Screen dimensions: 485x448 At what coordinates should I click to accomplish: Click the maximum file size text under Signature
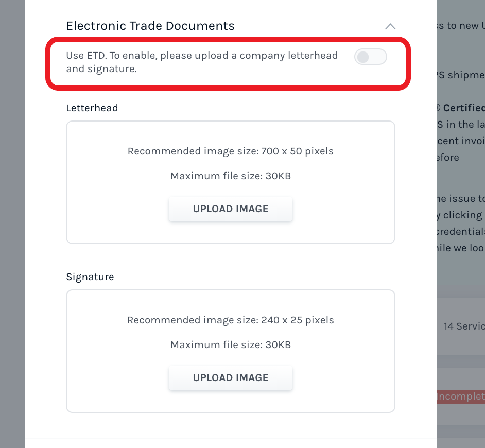point(230,344)
